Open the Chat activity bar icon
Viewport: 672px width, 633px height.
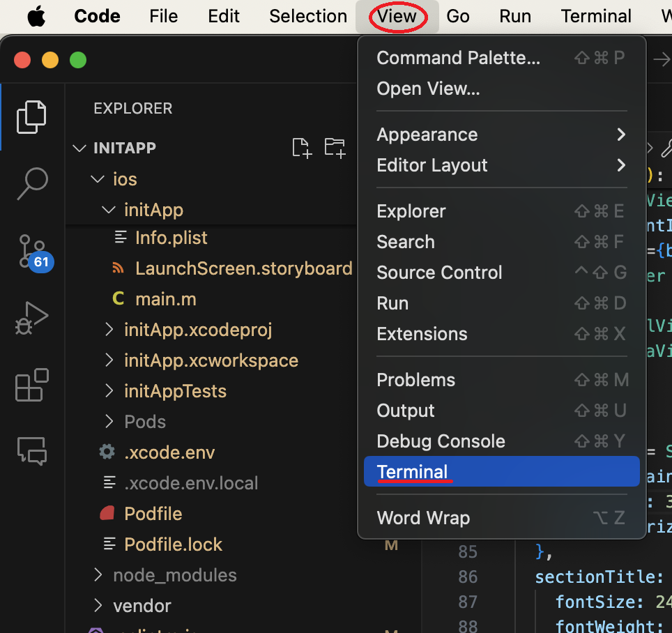point(31,451)
